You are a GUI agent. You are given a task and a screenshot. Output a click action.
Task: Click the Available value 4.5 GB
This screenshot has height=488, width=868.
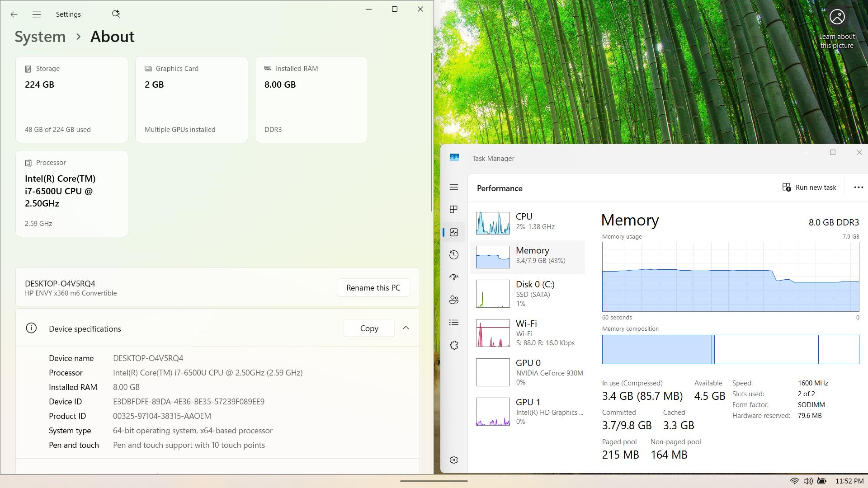coord(710,396)
